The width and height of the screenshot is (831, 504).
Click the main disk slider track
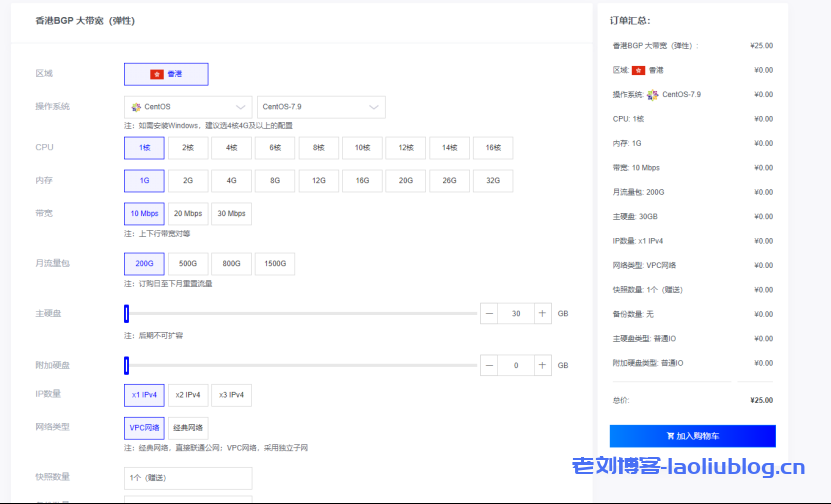[302, 314]
